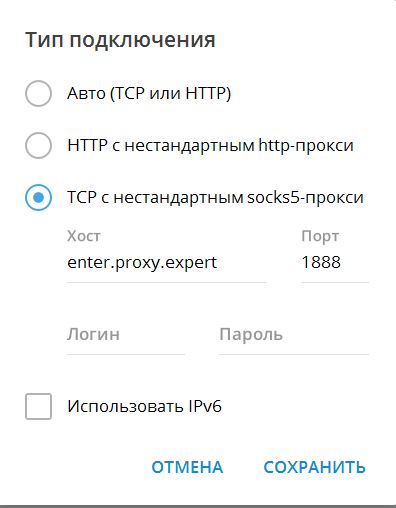Select the TCP socks5-прокси radio circle
Screen dimensions: 396x508
coord(38,197)
